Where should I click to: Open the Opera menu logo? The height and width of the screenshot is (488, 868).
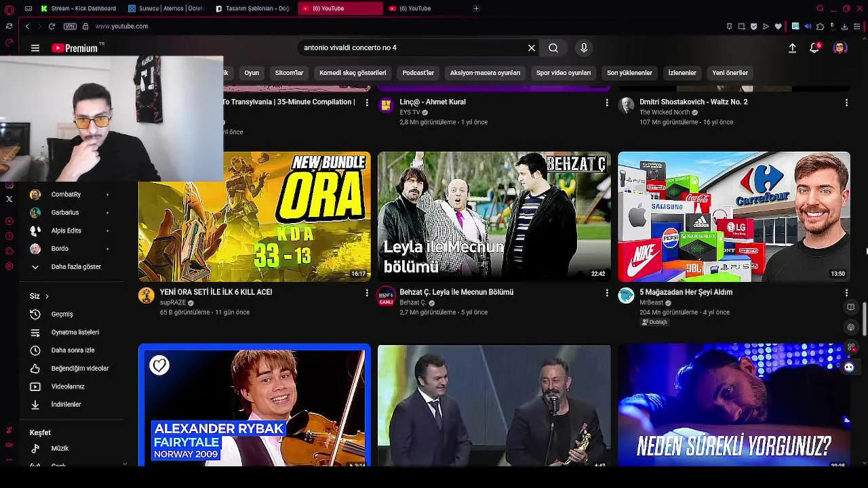pyautogui.click(x=9, y=9)
